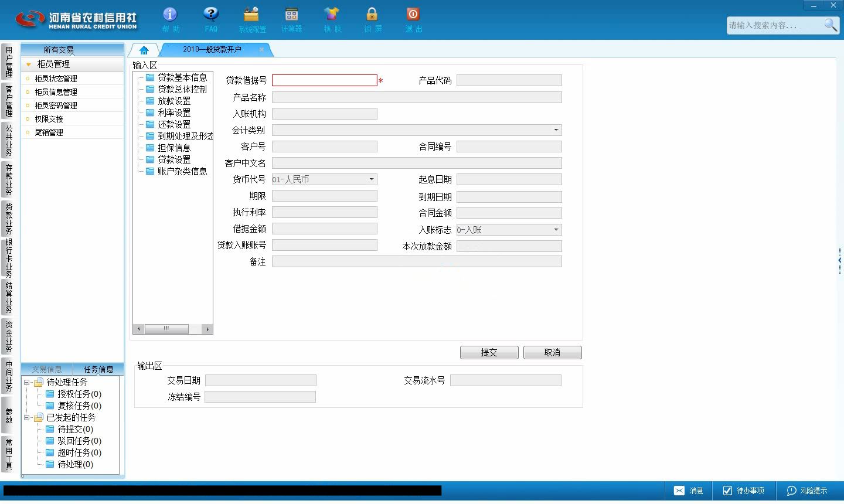Open 消息 messages in status bar
Image resolution: width=844 pixels, height=504 pixels.
tap(688, 491)
